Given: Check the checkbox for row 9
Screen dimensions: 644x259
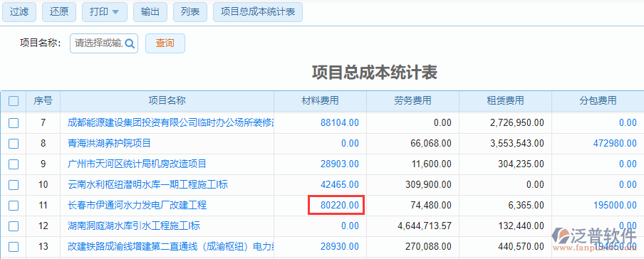Looking at the screenshot, I should 14,164.
